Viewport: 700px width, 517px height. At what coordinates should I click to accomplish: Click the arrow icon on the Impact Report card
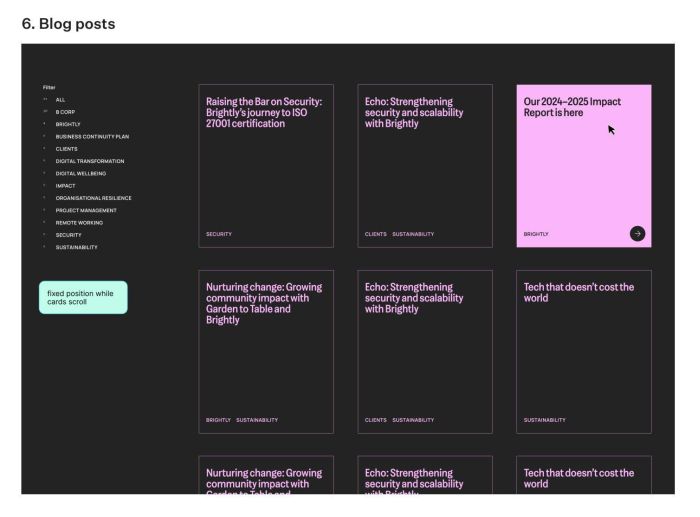click(x=637, y=233)
